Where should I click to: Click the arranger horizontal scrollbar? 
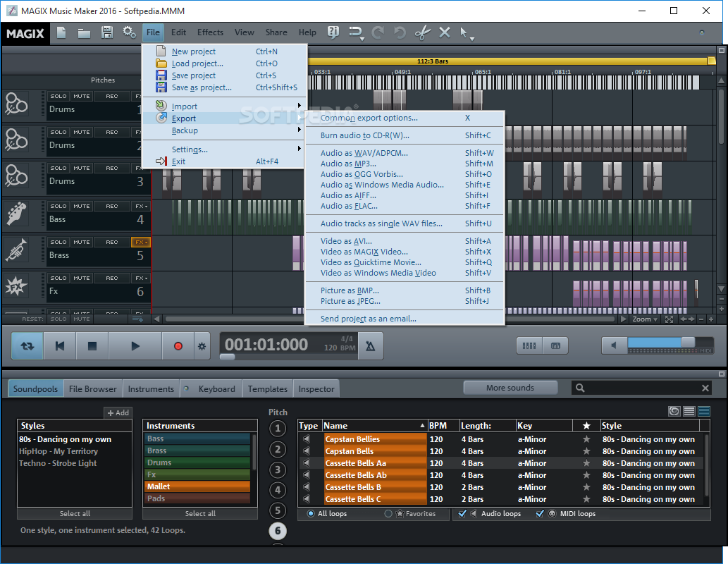(388, 319)
